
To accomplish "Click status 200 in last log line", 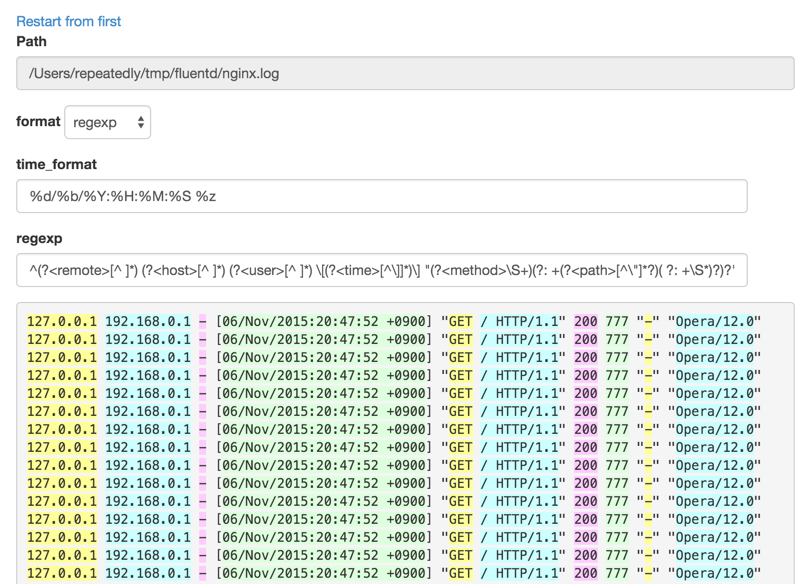I will (585, 573).
